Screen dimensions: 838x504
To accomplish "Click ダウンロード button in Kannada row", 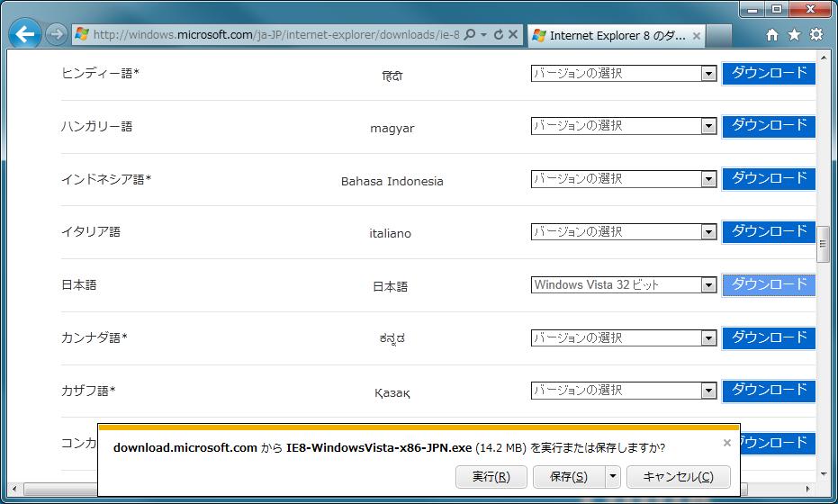I will tap(769, 337).
